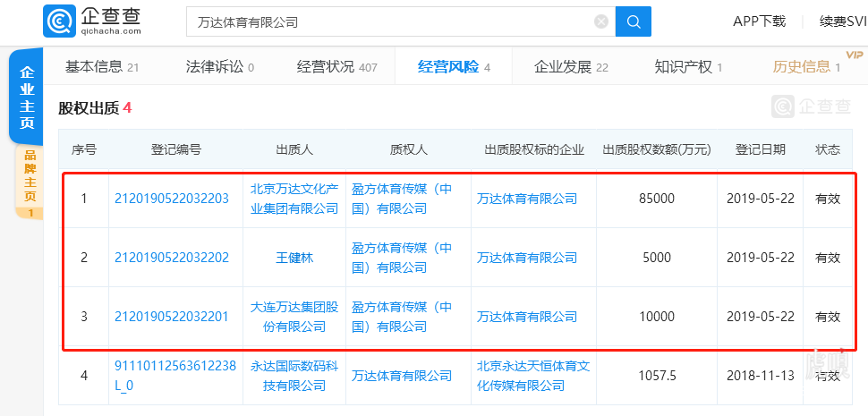The width and height of the screenshot is (868, 416).
Task: Switch to the 法律诉讼 tab
Action: (x=220, y=67)
